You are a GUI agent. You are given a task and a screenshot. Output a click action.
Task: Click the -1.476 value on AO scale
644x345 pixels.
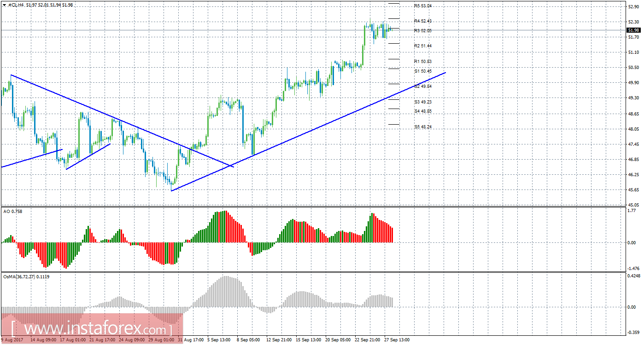(x=633, y=268)
